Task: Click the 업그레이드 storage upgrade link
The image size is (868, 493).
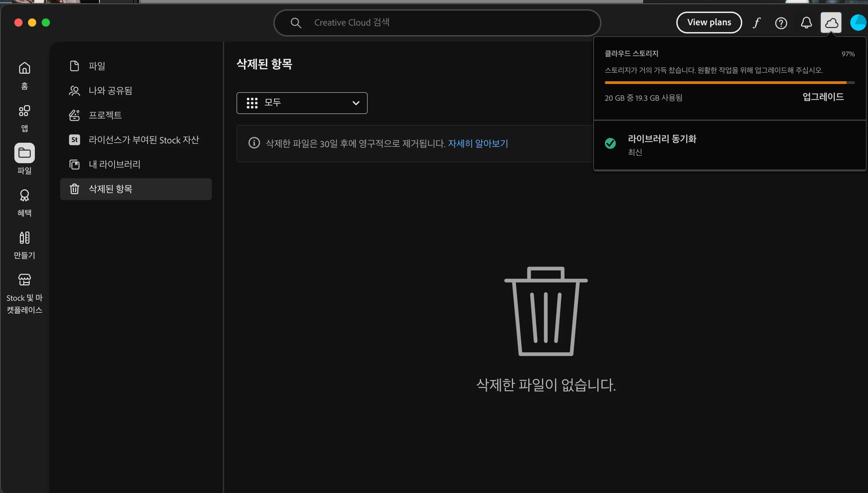Action: 823,97
